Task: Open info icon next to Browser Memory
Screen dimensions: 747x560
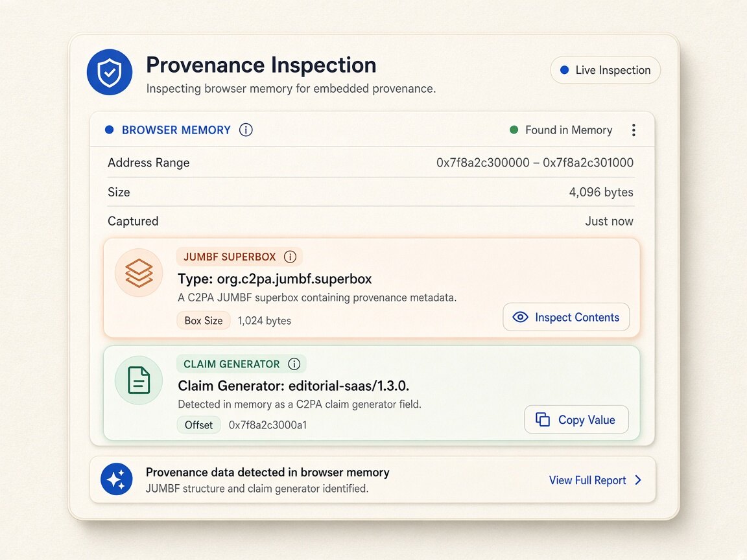Action: (246, 130)
